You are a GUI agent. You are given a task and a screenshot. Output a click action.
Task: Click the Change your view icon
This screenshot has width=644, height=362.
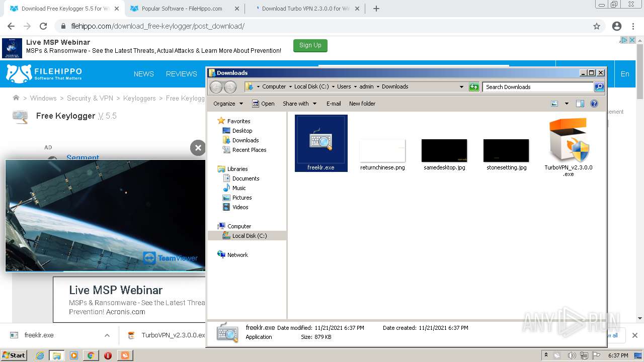point(554,104)
